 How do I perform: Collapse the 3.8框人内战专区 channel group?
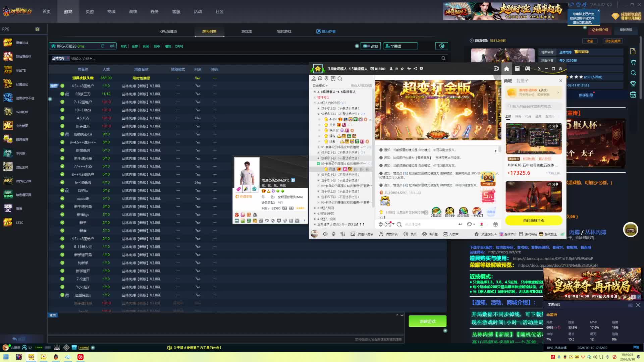[315, 103]
